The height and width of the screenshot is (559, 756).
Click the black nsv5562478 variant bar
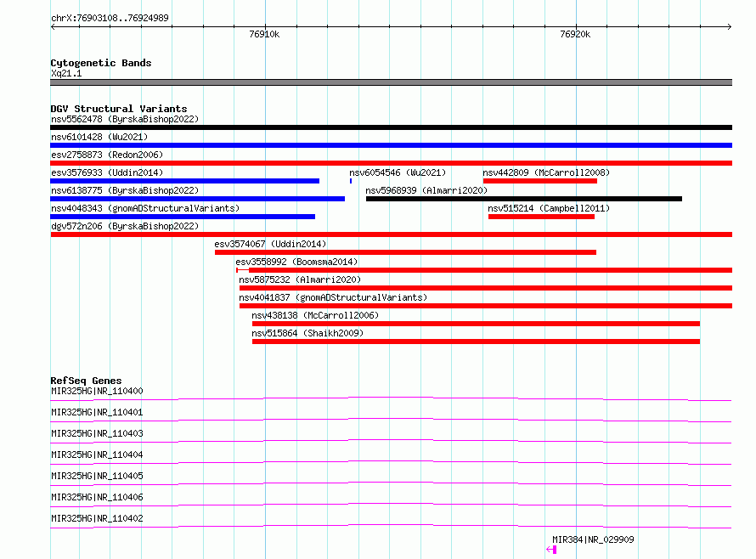[391, 127]
